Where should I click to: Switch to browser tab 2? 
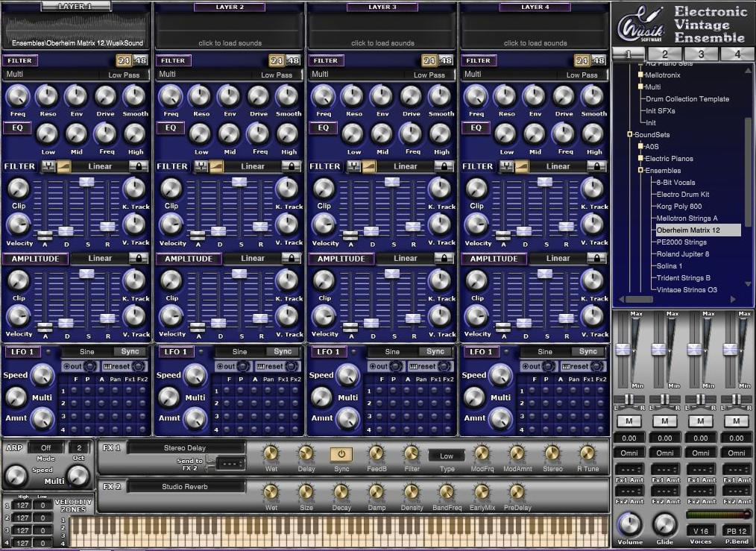coord(665,54)
